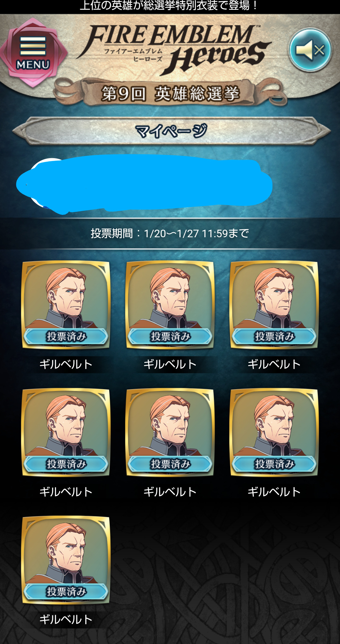Tap the 投票期間 1/20〜1/27 voting period text

coord(170,233)
